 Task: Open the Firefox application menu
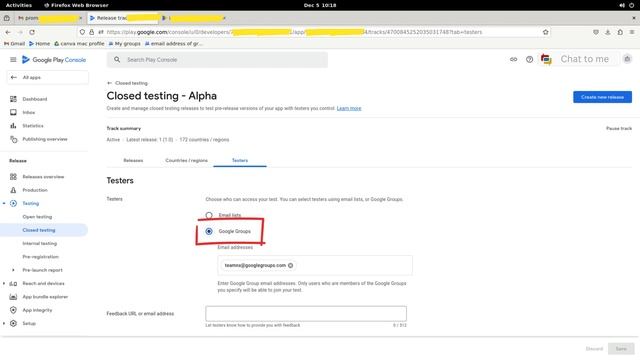pos(632,32)
